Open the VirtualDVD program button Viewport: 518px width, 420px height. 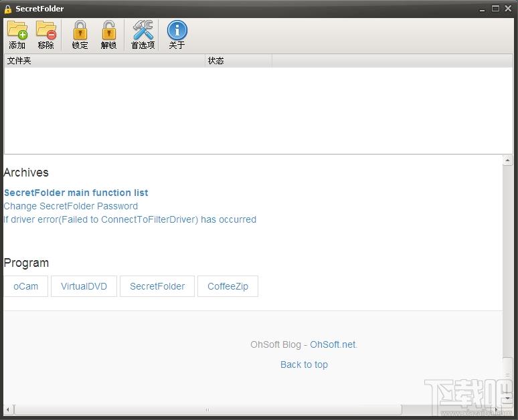click(84, 286)
